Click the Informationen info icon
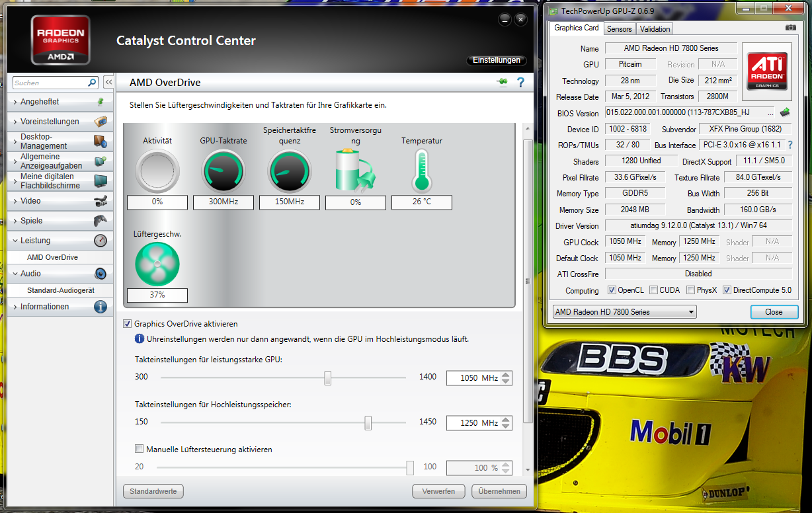The image size is (812, 513). [100, 307]
